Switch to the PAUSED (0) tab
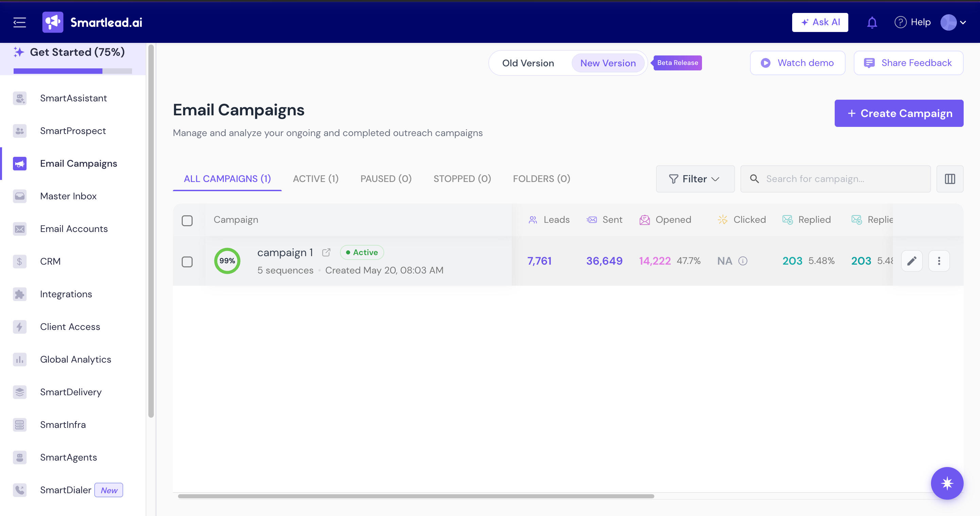 pyautogui.click(x=386, y=179)
